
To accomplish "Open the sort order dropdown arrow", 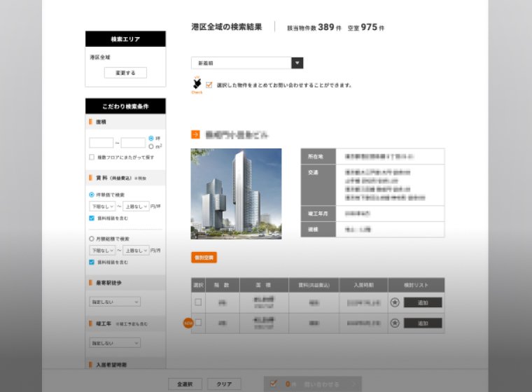I will point(297,63).
